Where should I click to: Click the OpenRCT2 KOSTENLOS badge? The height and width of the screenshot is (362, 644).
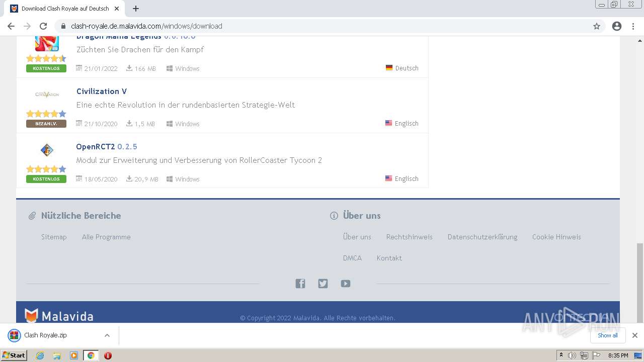pyautogui.click(x=46, y=179)
